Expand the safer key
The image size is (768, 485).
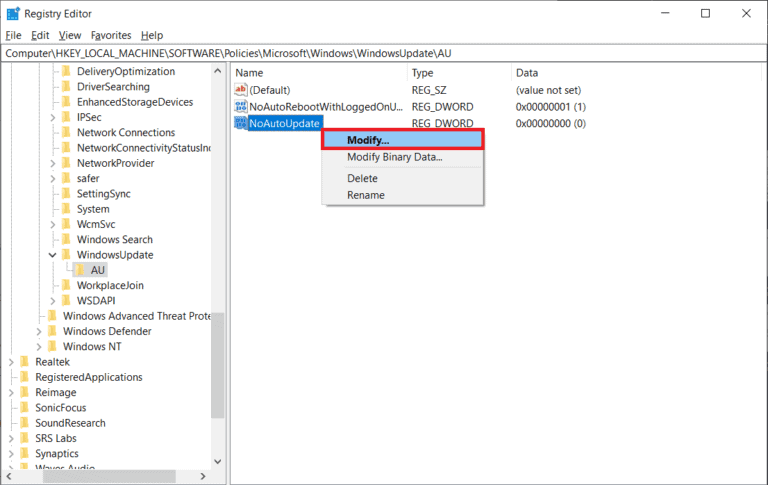[x=53, y=179]
